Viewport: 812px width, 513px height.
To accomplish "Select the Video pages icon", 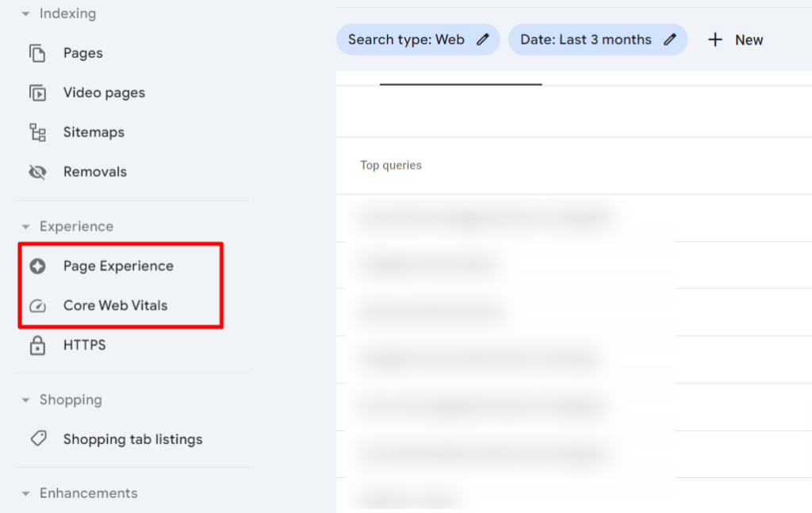I will (x=38, y=93).
